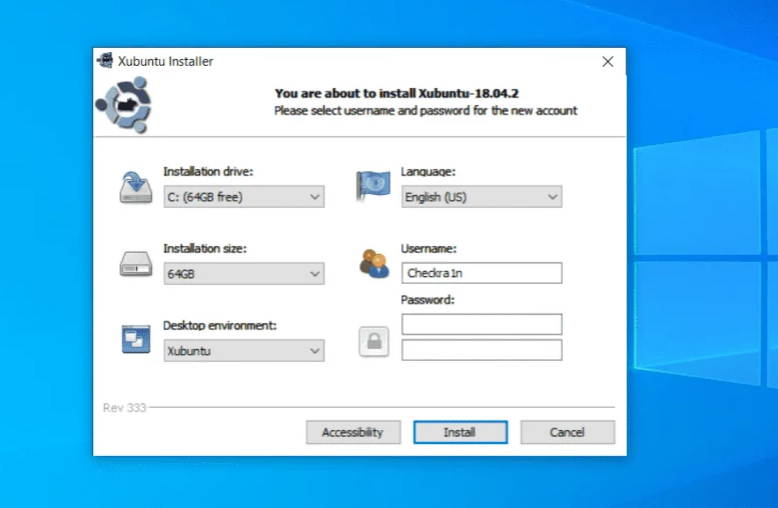Click the password padlock icon
This screenshot has height=508, width=778.
[374, 341]
